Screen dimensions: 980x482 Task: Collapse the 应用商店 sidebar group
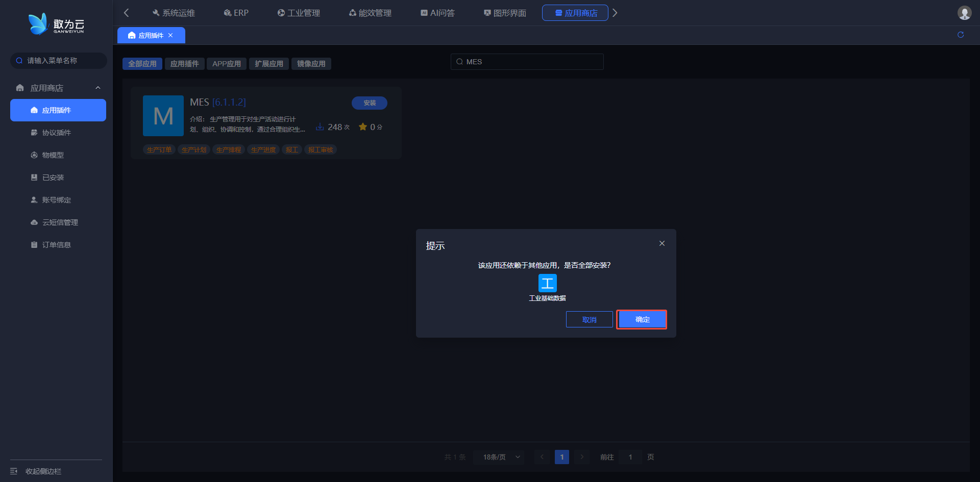(x=98, y=88)
